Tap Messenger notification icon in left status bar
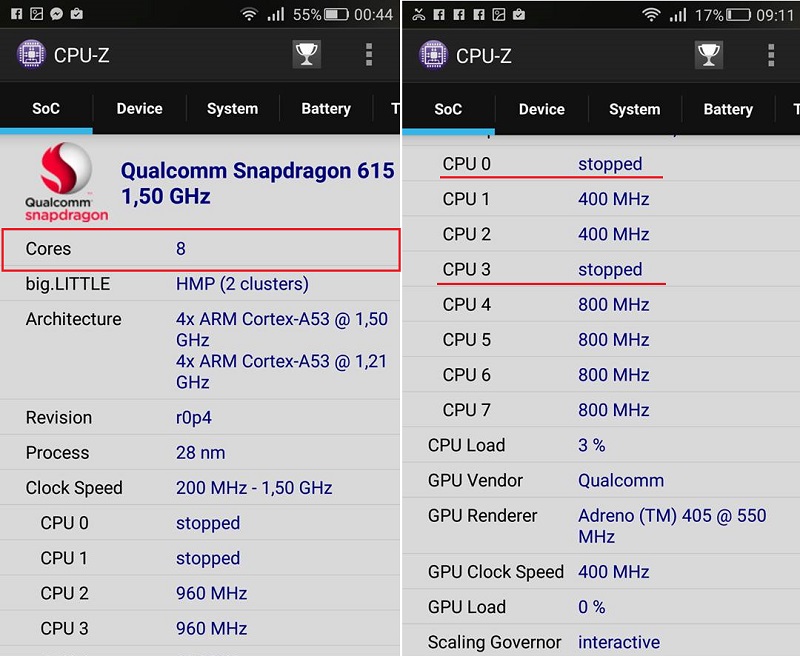800x656 pixels. (x=57, y=14)
